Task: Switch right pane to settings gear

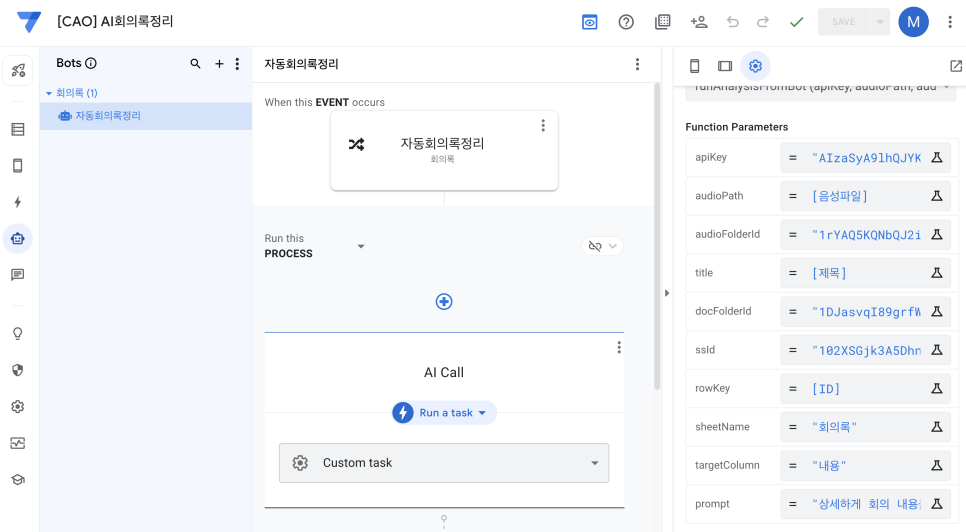Action: point(755,66)
